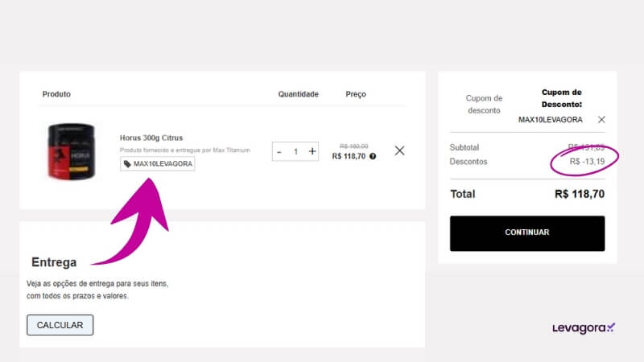
Task: Decrease quantity with the minus button
Action: coord(279,152)
